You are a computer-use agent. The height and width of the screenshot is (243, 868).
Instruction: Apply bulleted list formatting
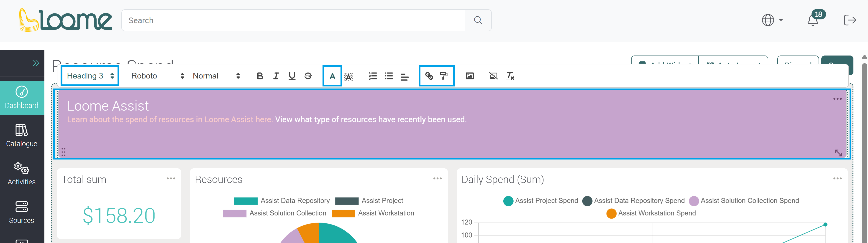tap(389, 76)
